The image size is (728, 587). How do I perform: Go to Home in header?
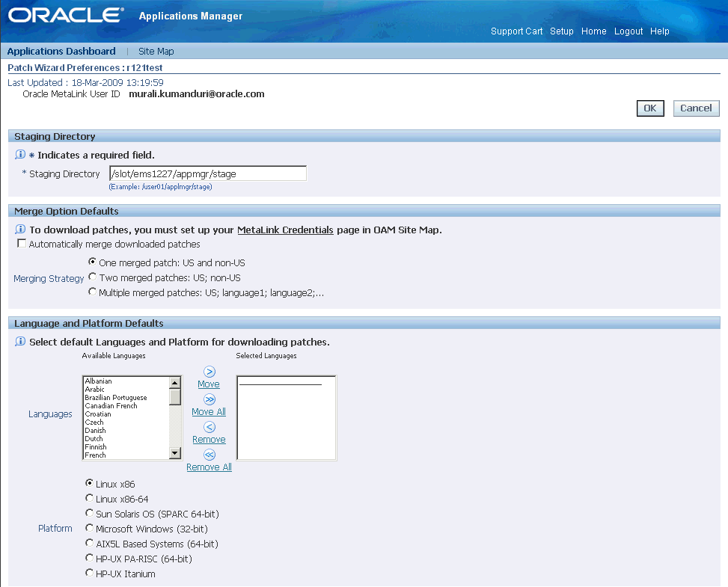594,31
